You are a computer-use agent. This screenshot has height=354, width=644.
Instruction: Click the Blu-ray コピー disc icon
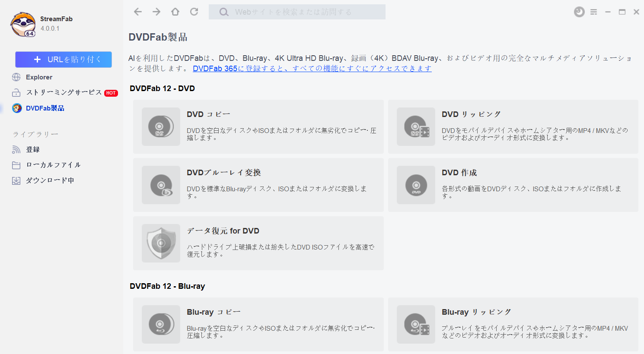click(x=161, y=324)
